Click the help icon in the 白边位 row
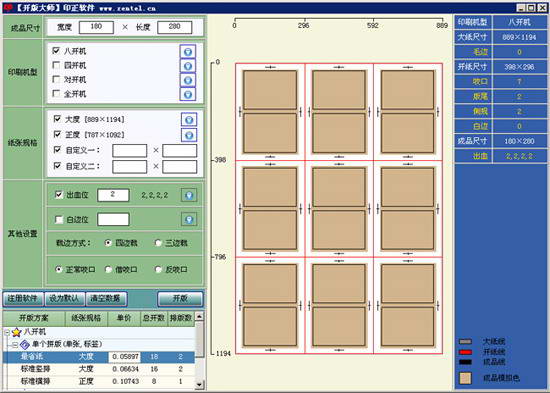The width and height of the screenshot is (550, 393). click(189, 220)
